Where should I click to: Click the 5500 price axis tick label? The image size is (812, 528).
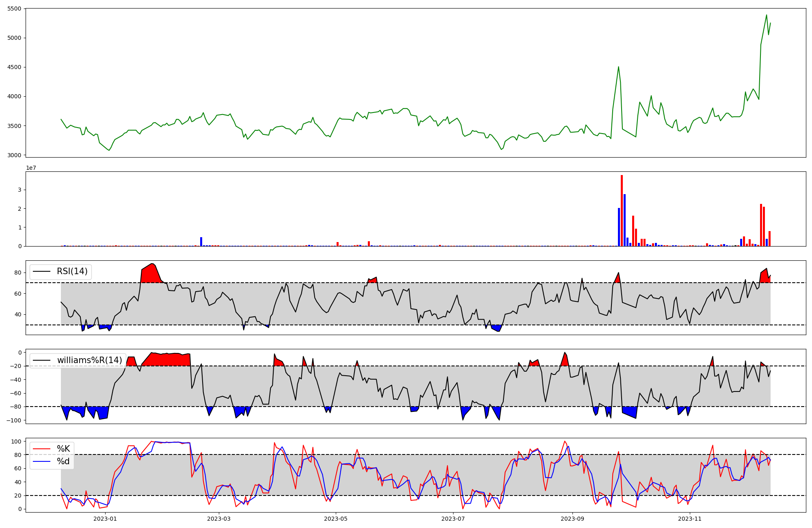coord(14,9)
